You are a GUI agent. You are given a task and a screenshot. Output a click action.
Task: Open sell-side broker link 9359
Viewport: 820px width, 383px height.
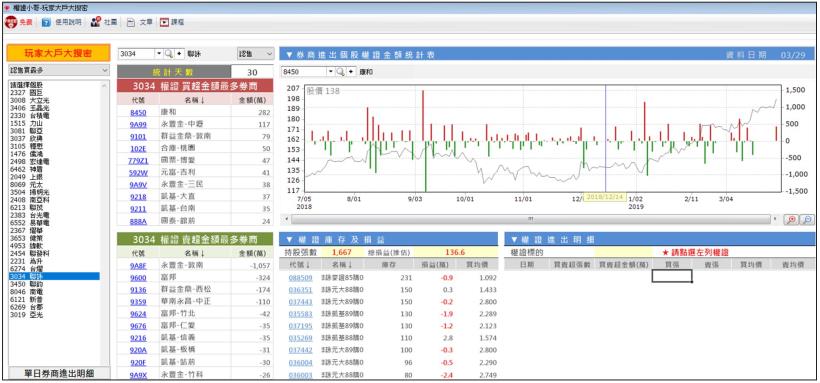(x=138, y=302)
